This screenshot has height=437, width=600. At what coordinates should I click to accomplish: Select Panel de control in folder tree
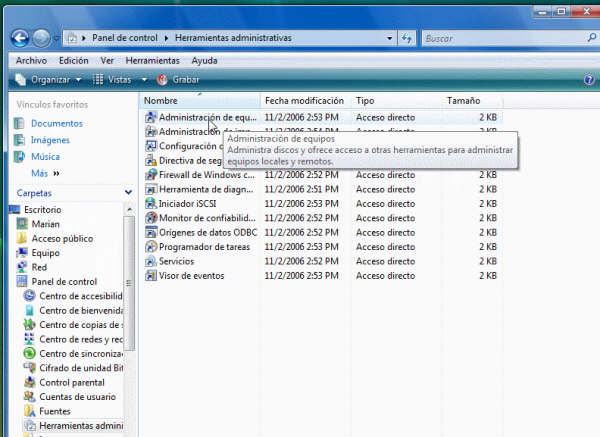pos(64,282)
